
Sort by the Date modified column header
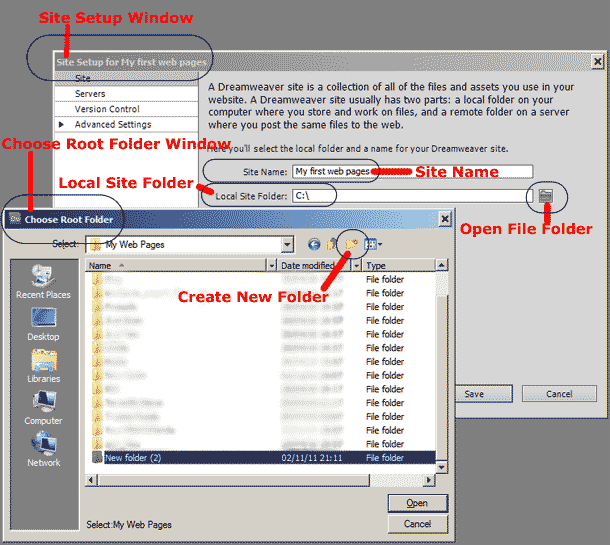315,266
